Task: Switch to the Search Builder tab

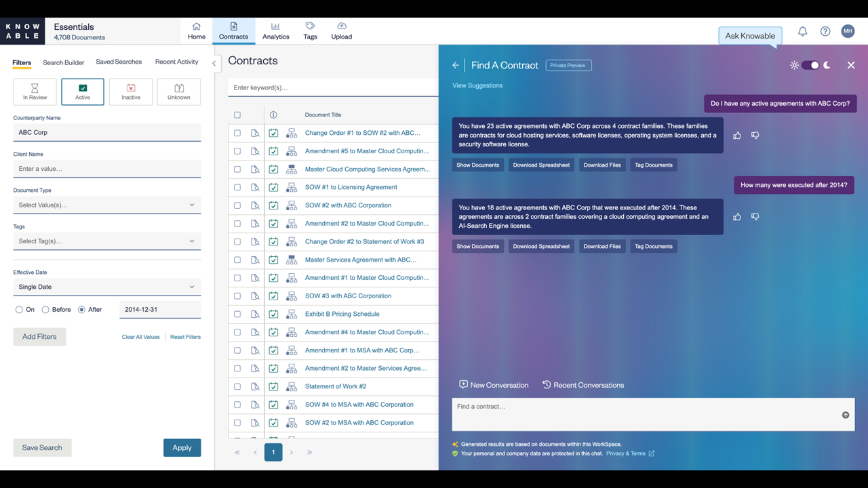Action: coord(64,62)
